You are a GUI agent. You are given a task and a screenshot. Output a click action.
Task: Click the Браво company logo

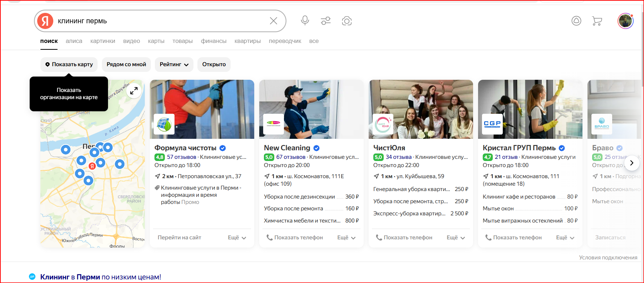tap(602, 124)
